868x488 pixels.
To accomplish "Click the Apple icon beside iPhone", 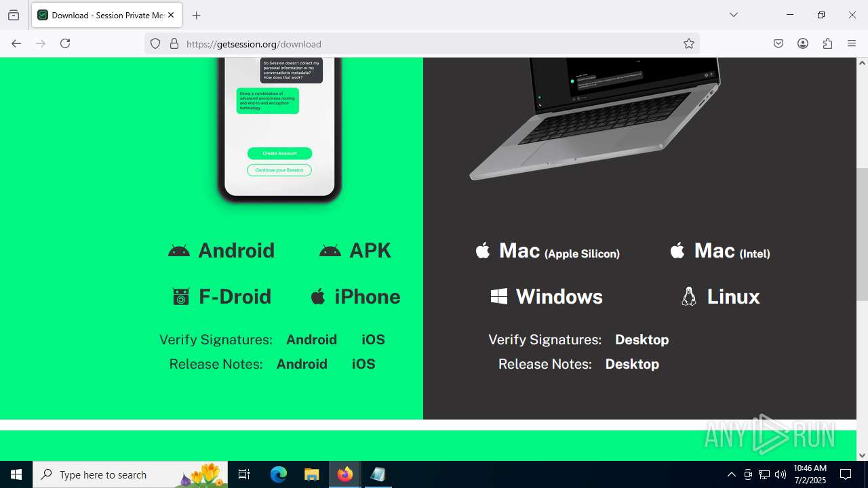I will (x=318, y=296).
